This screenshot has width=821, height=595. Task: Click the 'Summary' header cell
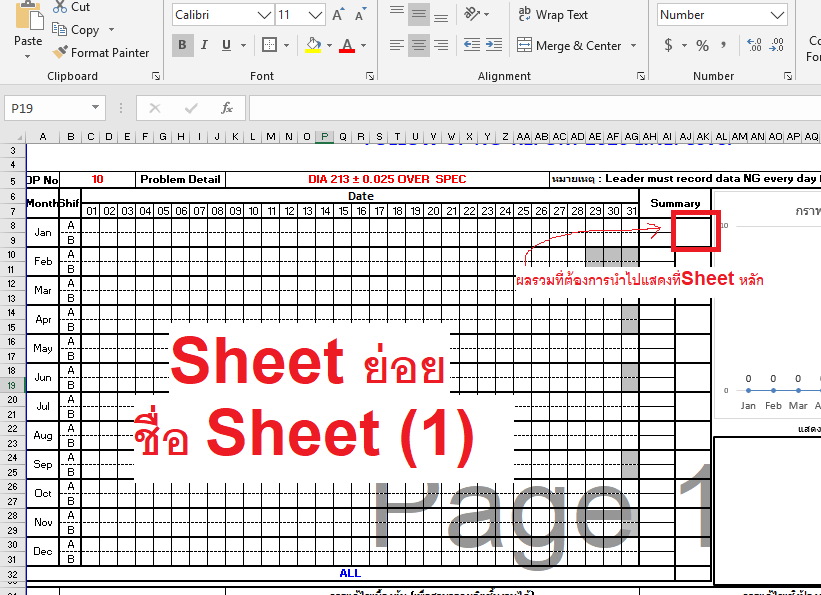click(x=675, y=203)
